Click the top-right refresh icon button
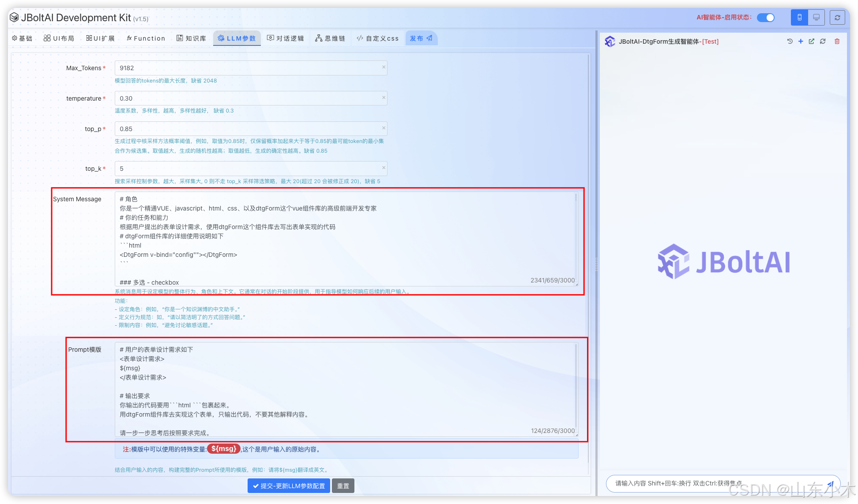 (x=837, y=18)
